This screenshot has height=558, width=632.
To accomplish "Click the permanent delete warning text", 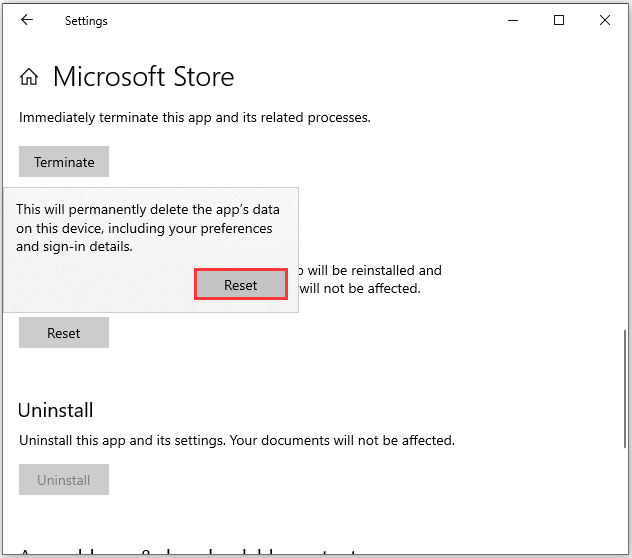I will 147,228.
